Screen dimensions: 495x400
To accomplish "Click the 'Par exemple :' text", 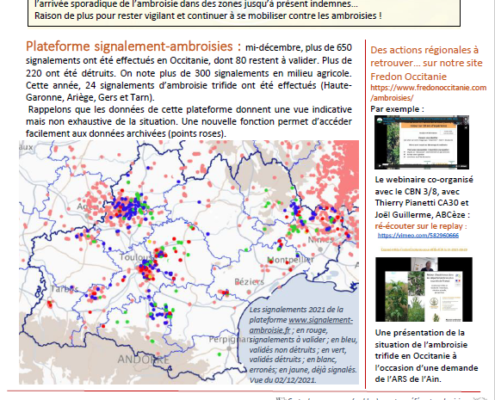I will (397, 109).
